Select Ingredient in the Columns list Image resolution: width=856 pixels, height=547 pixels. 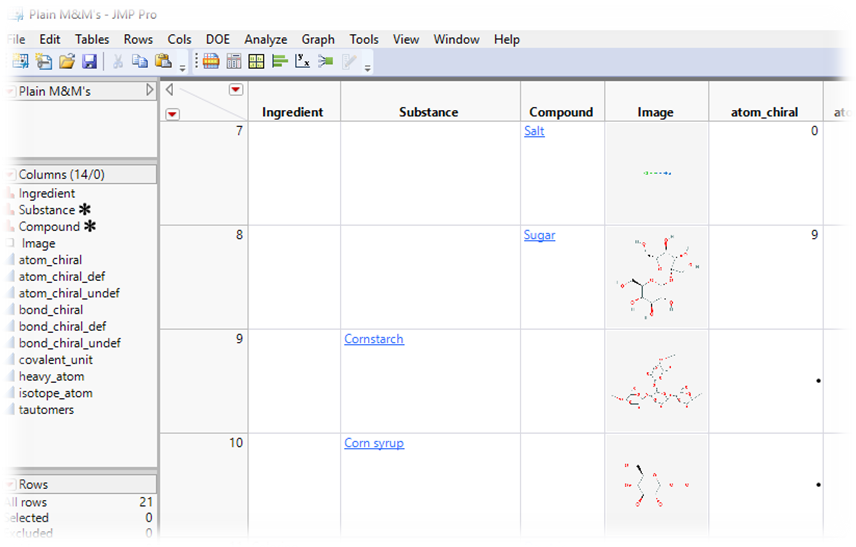[x=47, y=193]
